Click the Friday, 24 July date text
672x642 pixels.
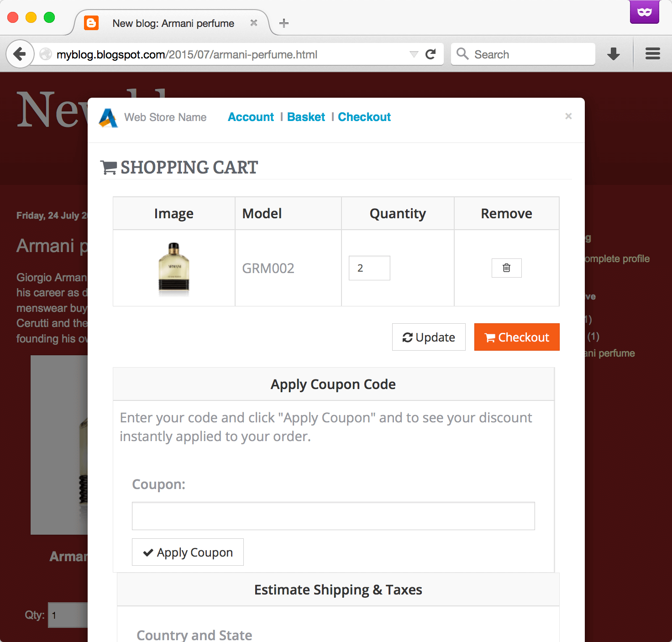pos(52,216)
